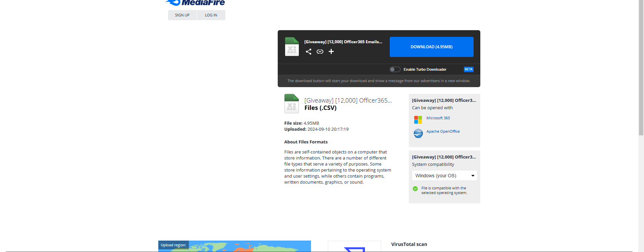Open the Microsoft 365 link
Image resolution: width=644 pixels, height=252 pixels.
point(438,118)
